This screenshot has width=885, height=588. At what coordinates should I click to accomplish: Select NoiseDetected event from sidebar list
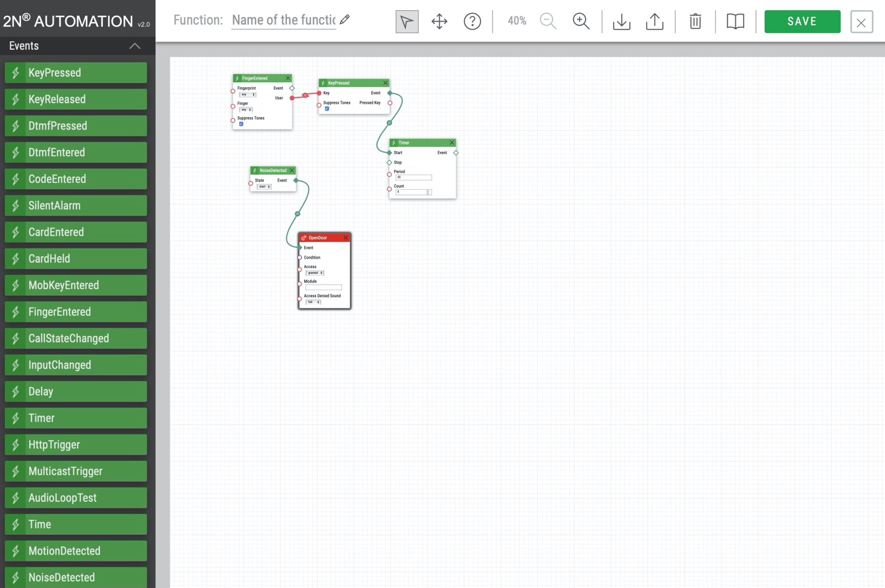click(76, 577)
